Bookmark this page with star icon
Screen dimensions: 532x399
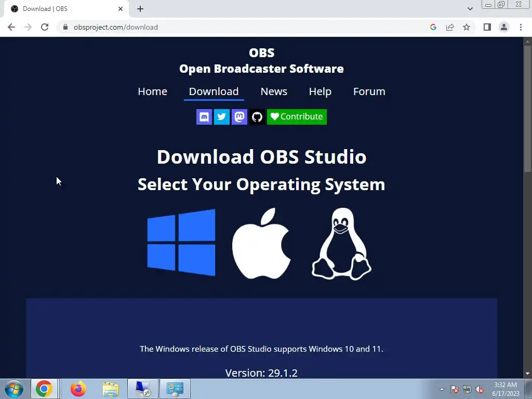coord(467,27)
